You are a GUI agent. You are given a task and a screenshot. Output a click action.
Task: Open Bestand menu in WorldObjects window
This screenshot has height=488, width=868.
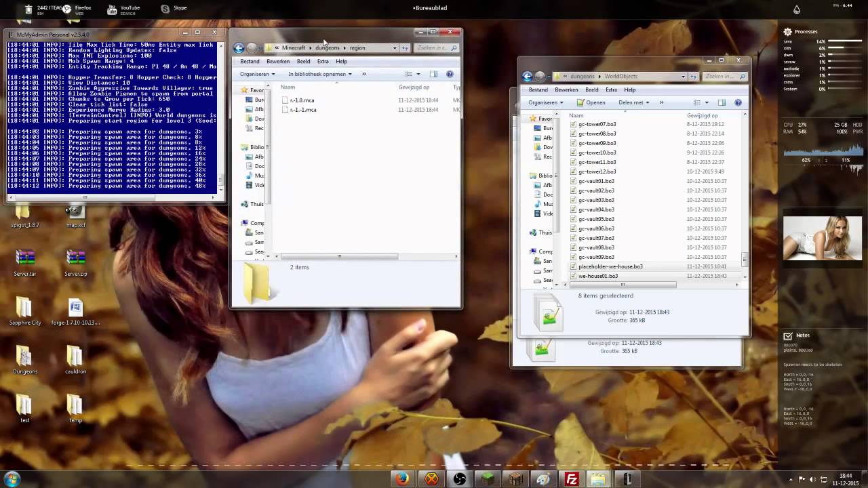click(538, 90)
